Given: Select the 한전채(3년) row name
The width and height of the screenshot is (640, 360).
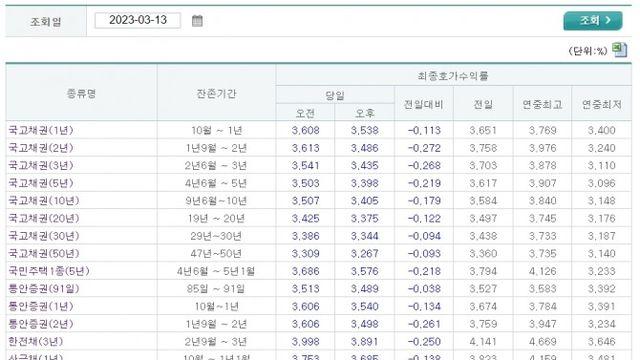Looking at the screenshot, I should (x=36, y=341).
